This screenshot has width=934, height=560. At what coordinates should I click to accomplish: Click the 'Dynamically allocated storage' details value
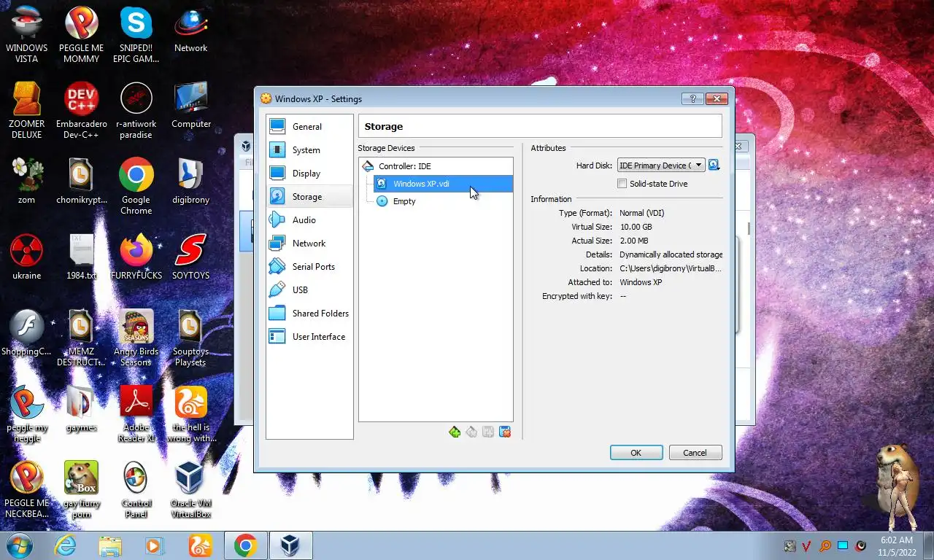tap(671, 254)
